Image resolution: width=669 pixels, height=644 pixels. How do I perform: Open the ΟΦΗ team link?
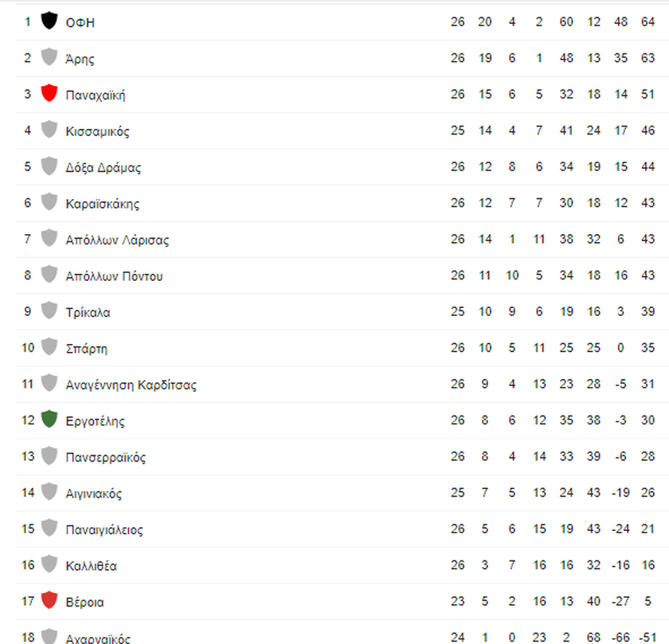80,22
